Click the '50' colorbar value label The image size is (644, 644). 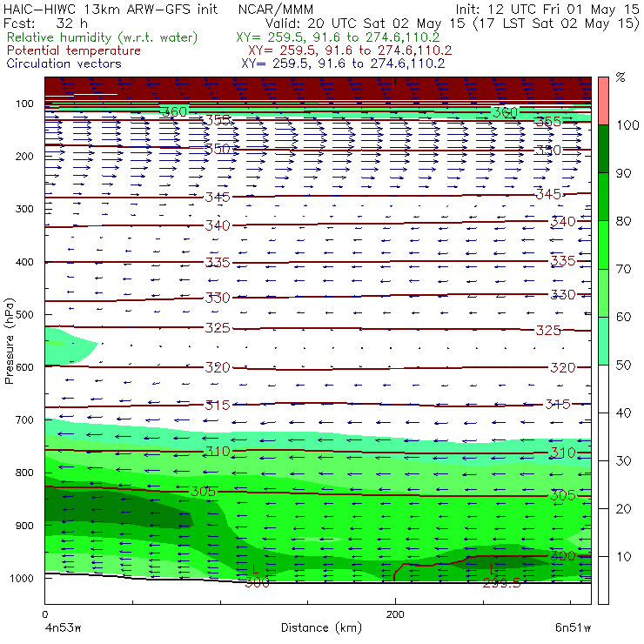623,366
